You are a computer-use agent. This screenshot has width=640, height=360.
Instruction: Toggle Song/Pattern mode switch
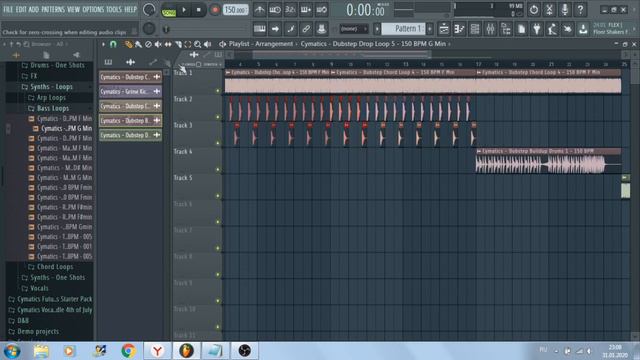169,10
